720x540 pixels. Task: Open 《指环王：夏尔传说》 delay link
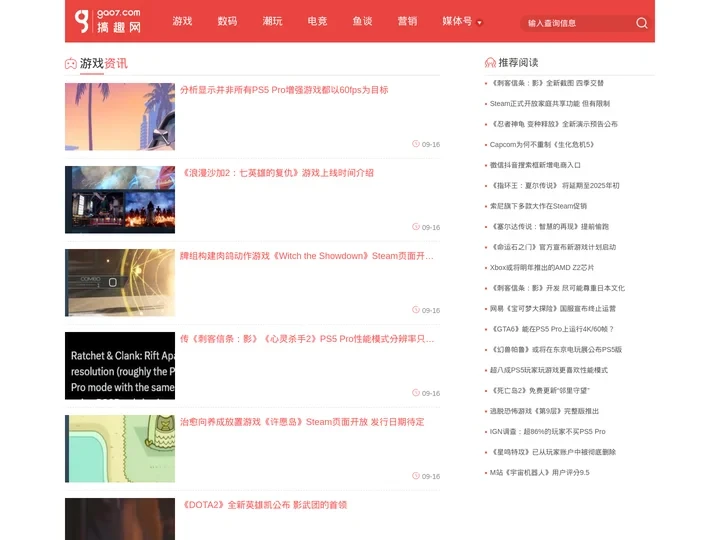(555, 186)
